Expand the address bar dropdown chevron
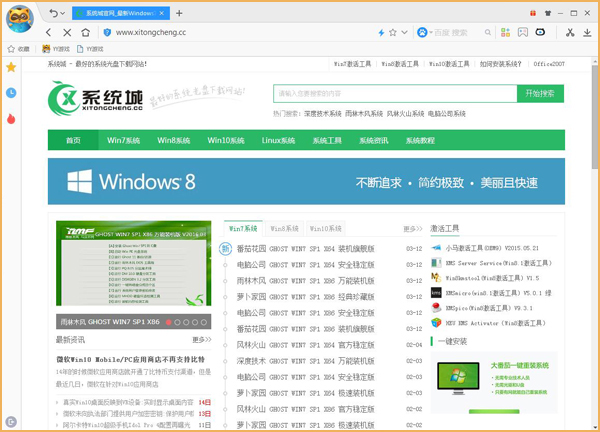 click(404, 33)
